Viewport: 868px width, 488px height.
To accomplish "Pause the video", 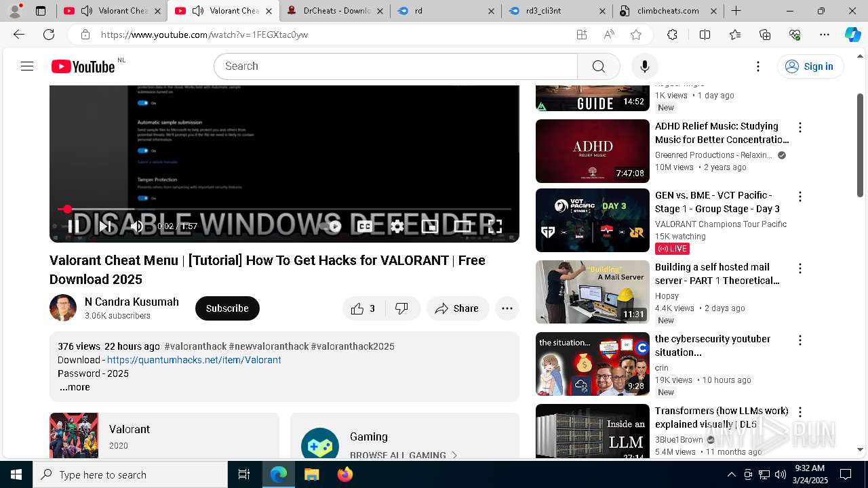I will click(74, 226).
